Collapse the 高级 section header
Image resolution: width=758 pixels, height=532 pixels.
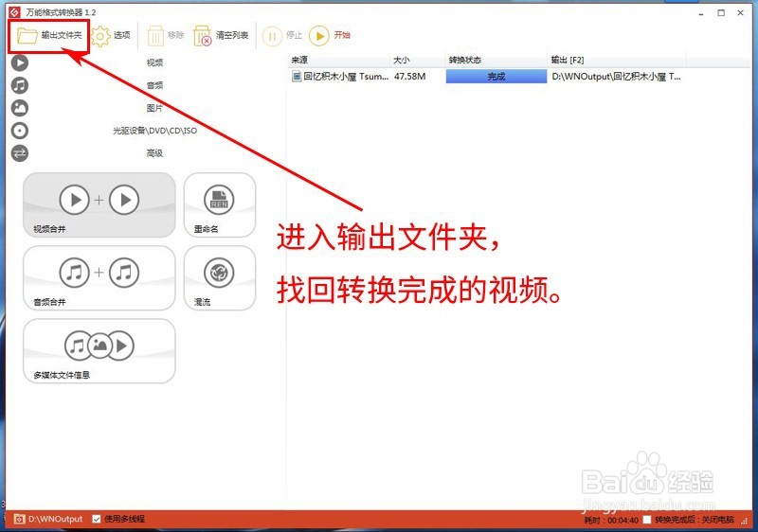coord(154,153)
